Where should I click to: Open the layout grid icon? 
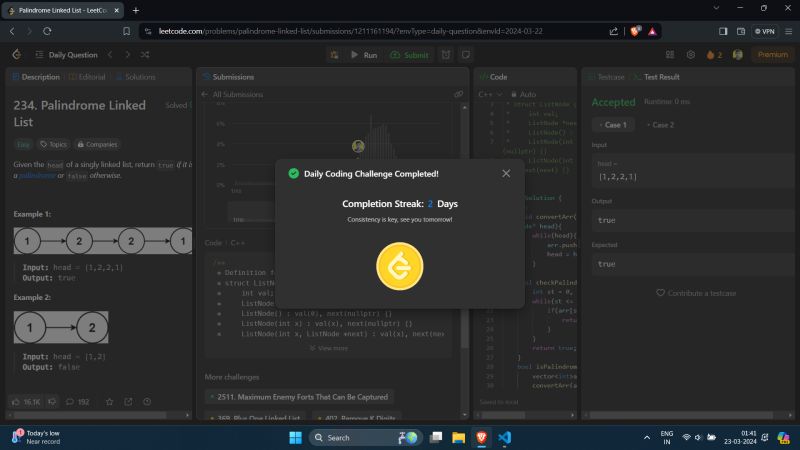(670, 55)
